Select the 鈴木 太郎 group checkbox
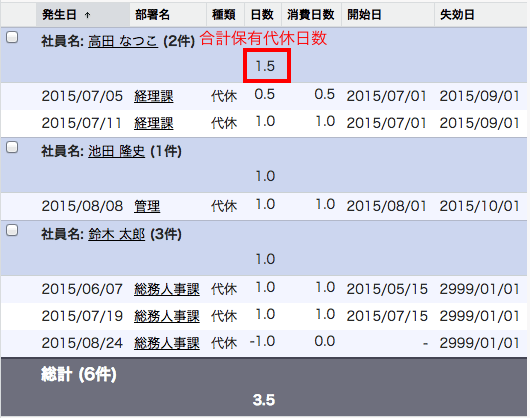Image resolution: width=530 pixels, height=418 pixels. (x=12, y=230)
